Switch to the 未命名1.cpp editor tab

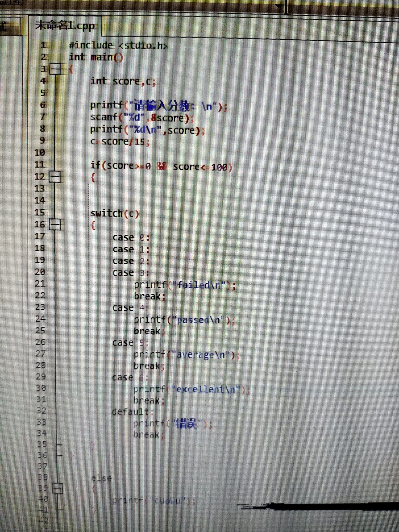point(65,26)
